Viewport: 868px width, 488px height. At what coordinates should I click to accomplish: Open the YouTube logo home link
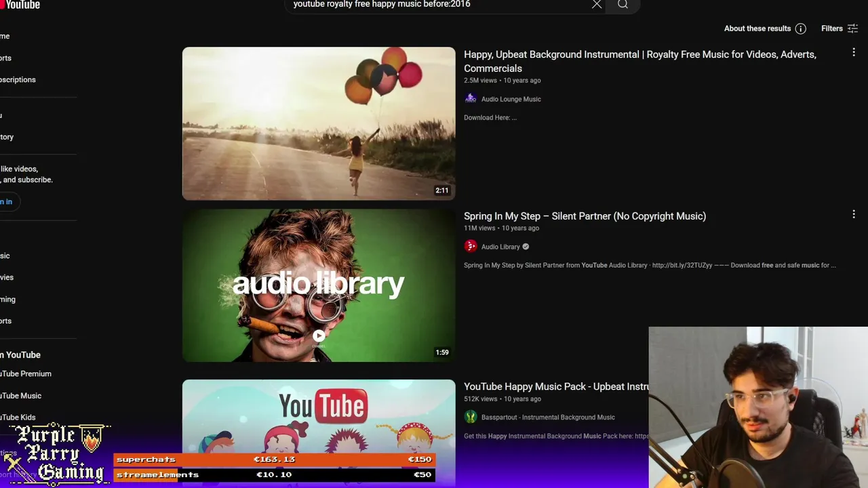click(x=20, y=5)
